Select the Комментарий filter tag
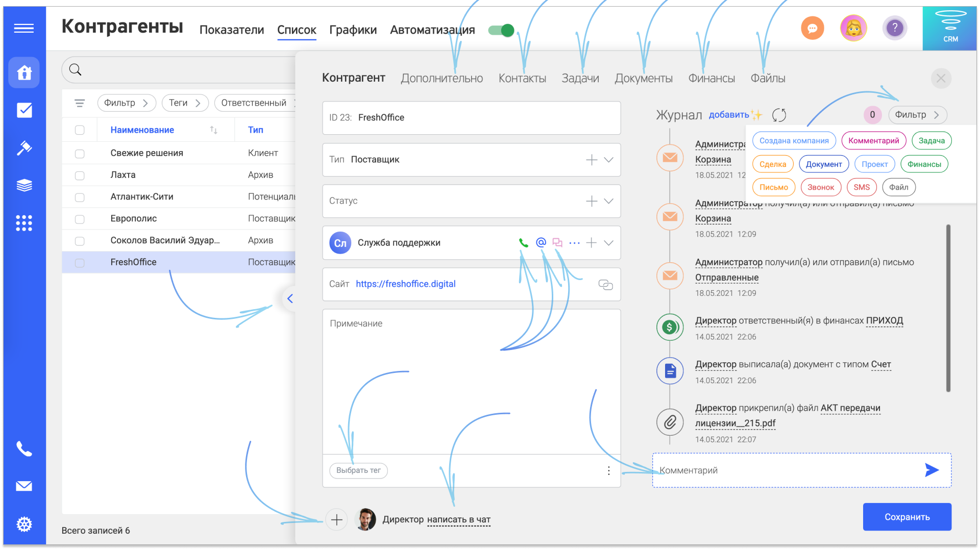The width and height of the screenshot is (980, 551). click(x=873, y=140)
